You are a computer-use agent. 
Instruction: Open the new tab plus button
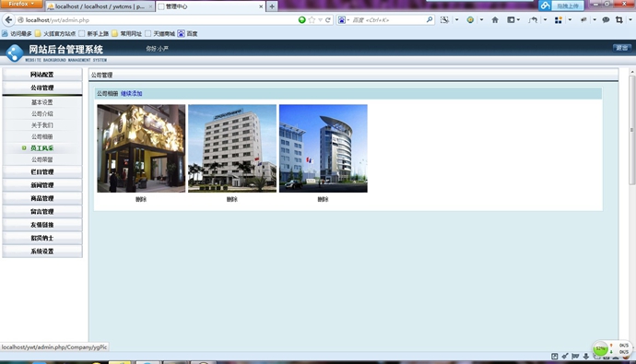click(272, 6)
